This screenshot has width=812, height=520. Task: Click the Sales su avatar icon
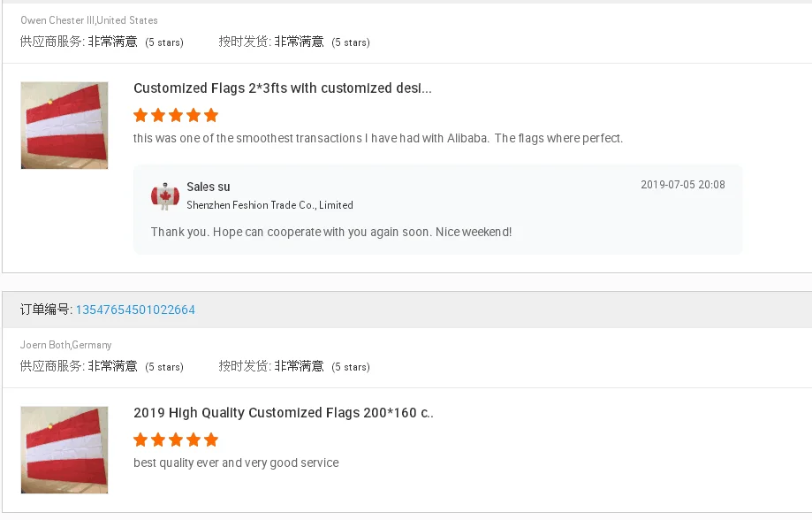(x=165, y=195)
